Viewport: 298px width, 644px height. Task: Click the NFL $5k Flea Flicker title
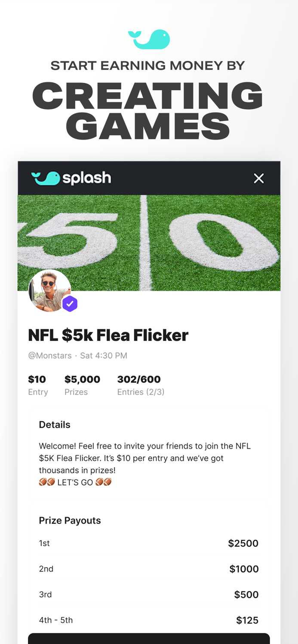pos(108,335)
